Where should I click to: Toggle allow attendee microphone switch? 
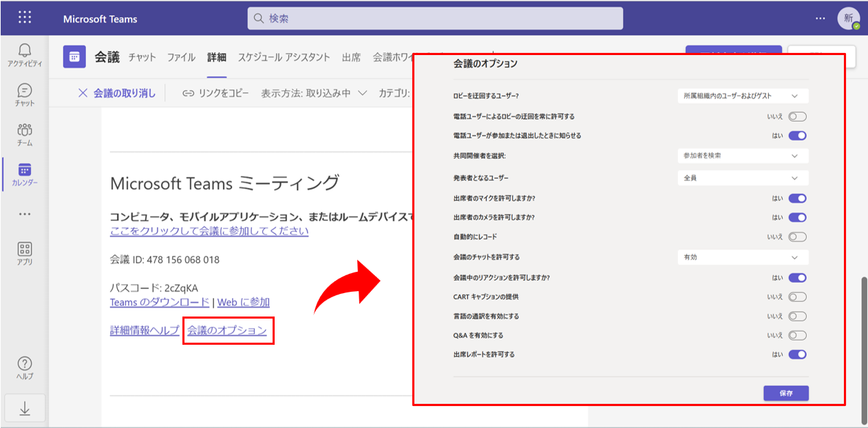(797, 198)
